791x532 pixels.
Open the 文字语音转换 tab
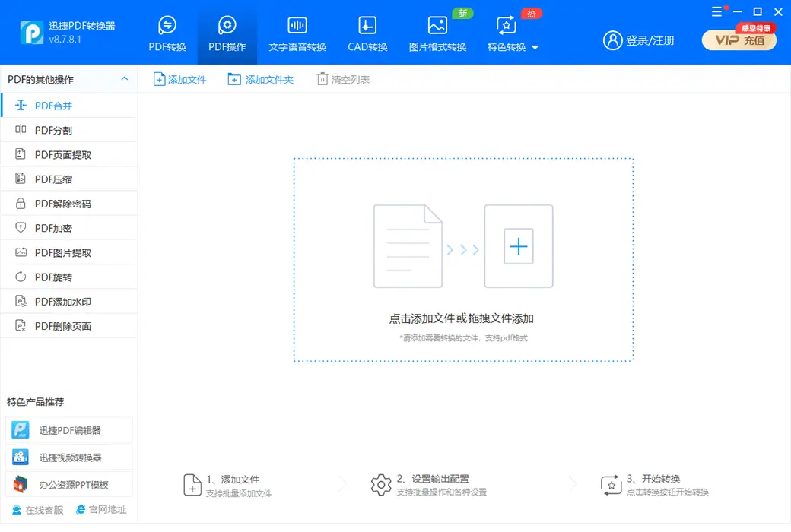pos(297,33)
